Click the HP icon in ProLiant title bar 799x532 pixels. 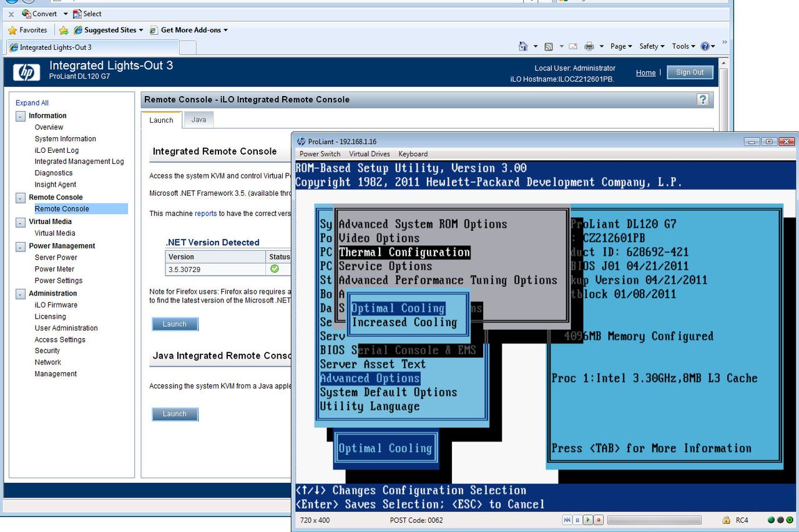301,142
